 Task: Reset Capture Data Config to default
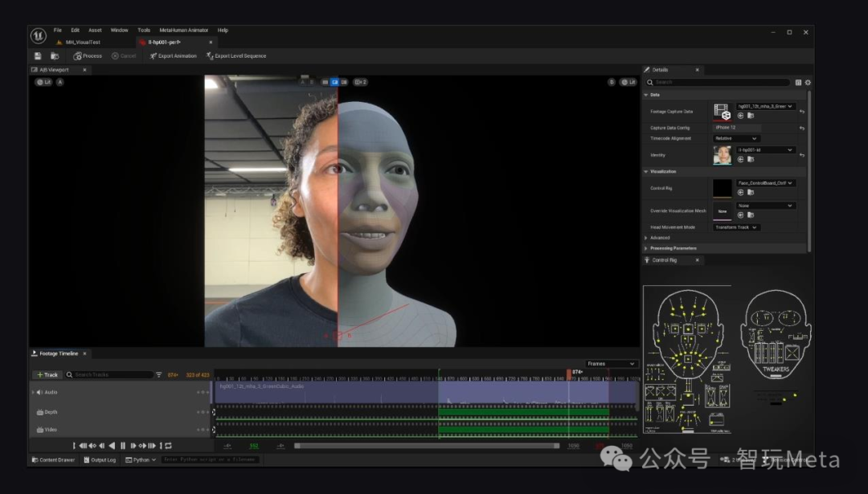[x=802, y=129]
